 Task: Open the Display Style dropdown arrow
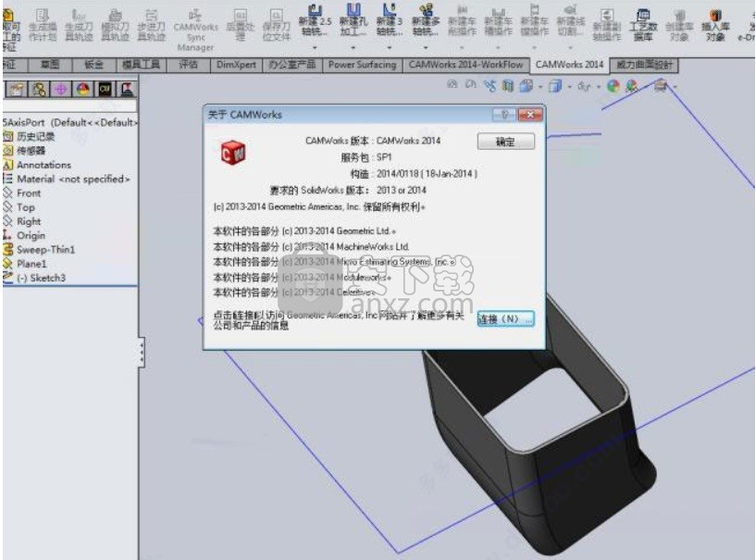coord(569,87)
